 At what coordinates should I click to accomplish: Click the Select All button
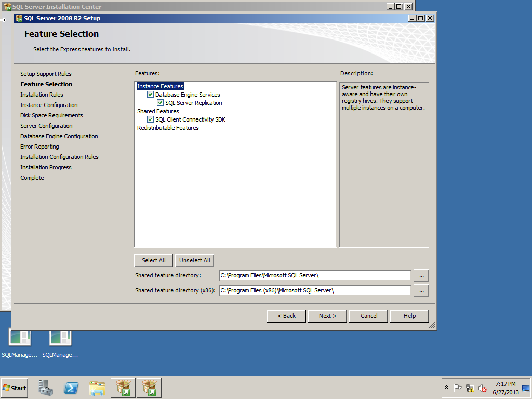[153, 260]
